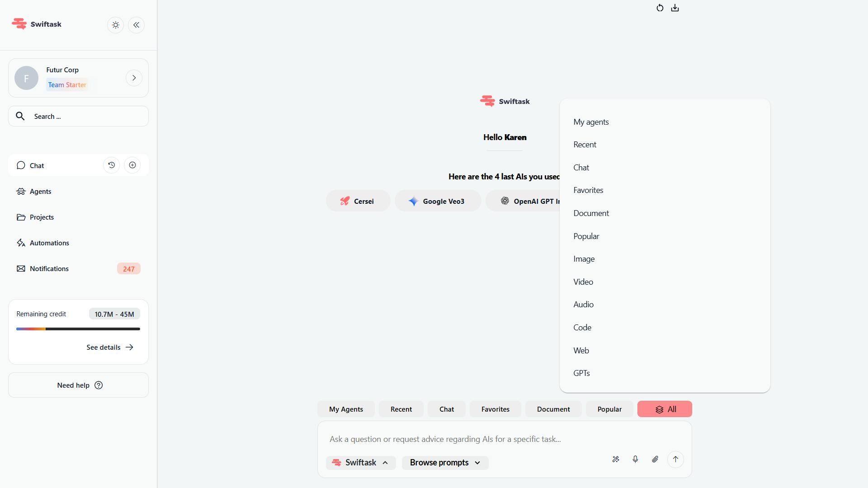This screenshot has width=868, height=488.
Task: Select Video from the category menu
Action: (x=583, y=282)
